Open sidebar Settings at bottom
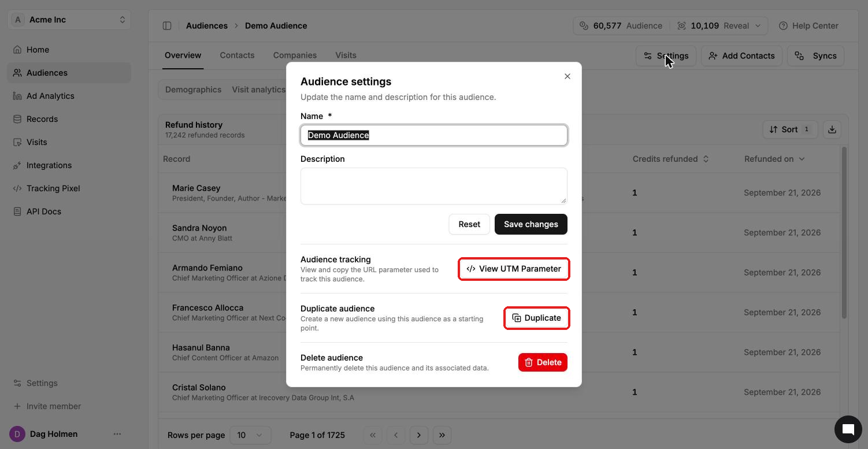The height and width of the screenshot is (449, 868). tap(69, 383)
